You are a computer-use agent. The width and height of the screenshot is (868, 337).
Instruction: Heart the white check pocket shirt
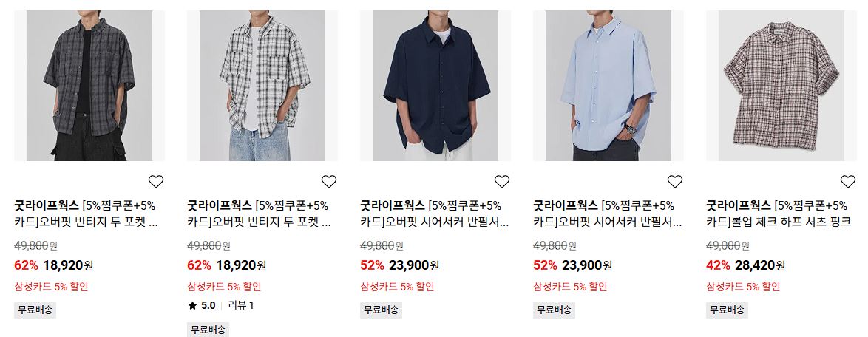pos(329,182)
